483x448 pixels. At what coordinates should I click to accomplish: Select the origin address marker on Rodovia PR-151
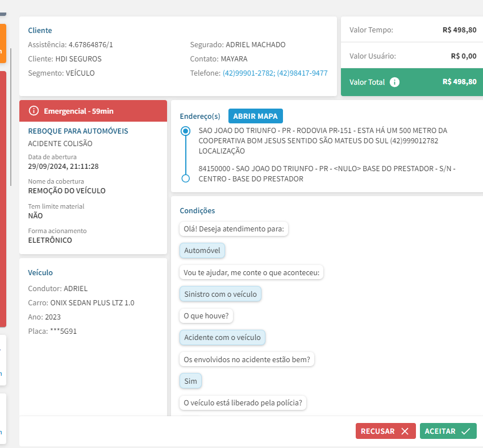(x=185, y=131)
